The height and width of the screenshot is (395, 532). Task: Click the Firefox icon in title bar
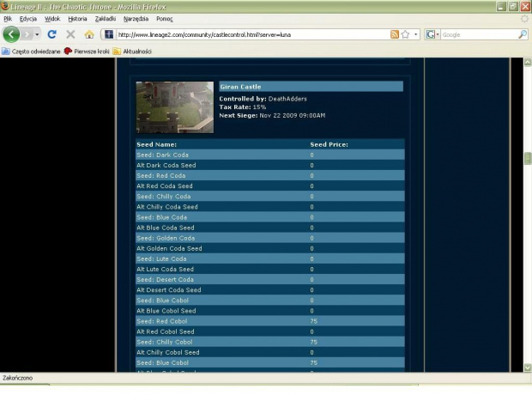(5, 7)
